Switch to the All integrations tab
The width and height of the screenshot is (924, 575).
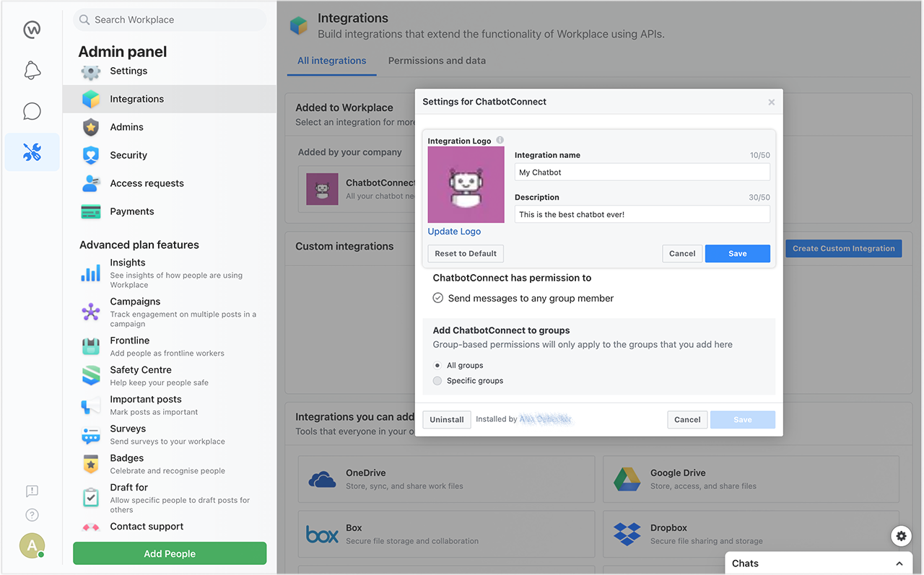tap(332, 61)
